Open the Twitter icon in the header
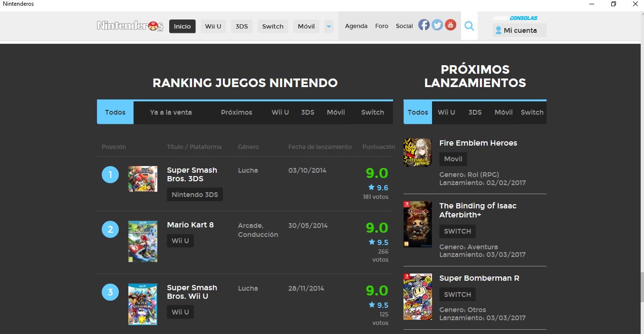This screenshot has width=644, height=334. [x=437, y=25]
